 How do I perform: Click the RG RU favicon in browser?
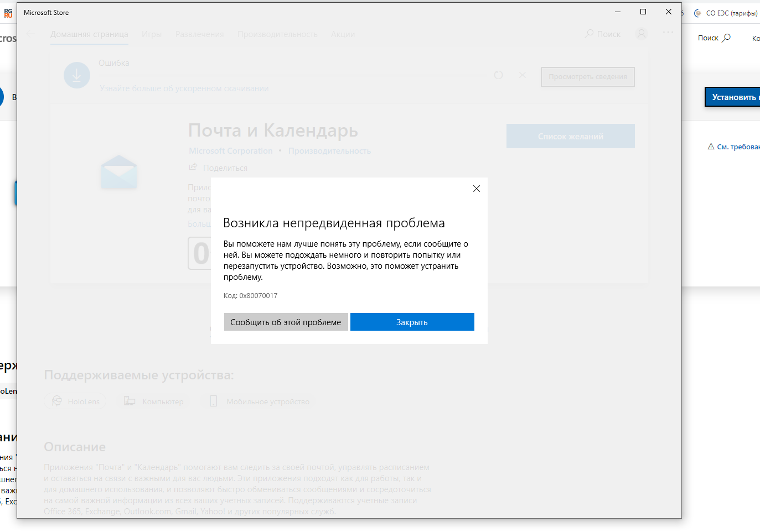pyautogui.click(x=8, y=13)
